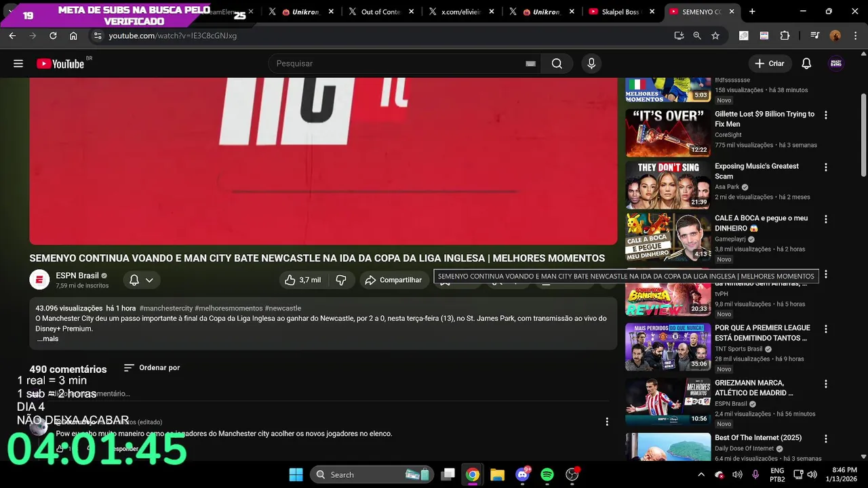Dislike the video with the thumbs down

pyautogui.click(x=341, y=280)
